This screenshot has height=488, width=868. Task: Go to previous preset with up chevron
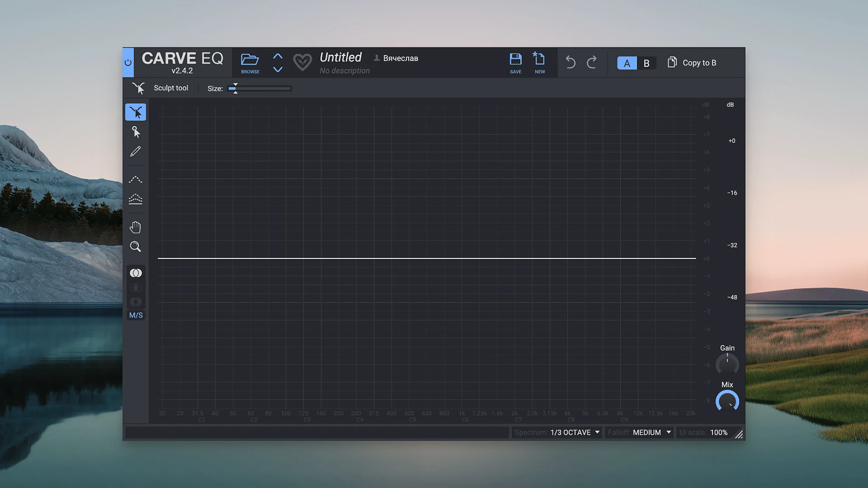click(278, 56)
